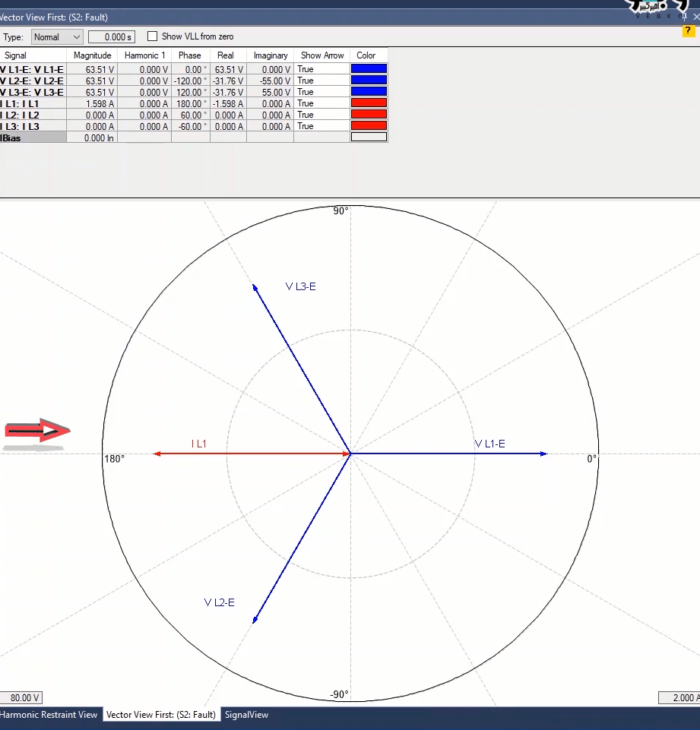
Task: Click the white color swatch for IBias
Action: (x=369, y=137)
